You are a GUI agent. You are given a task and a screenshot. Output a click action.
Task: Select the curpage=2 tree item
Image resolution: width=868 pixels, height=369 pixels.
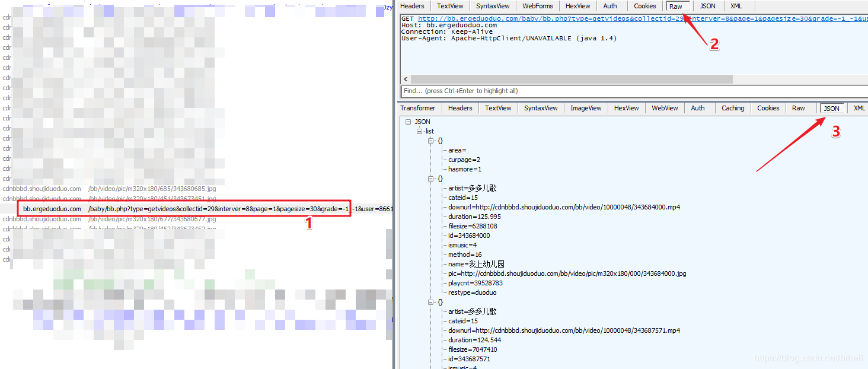tap(464, 160)
